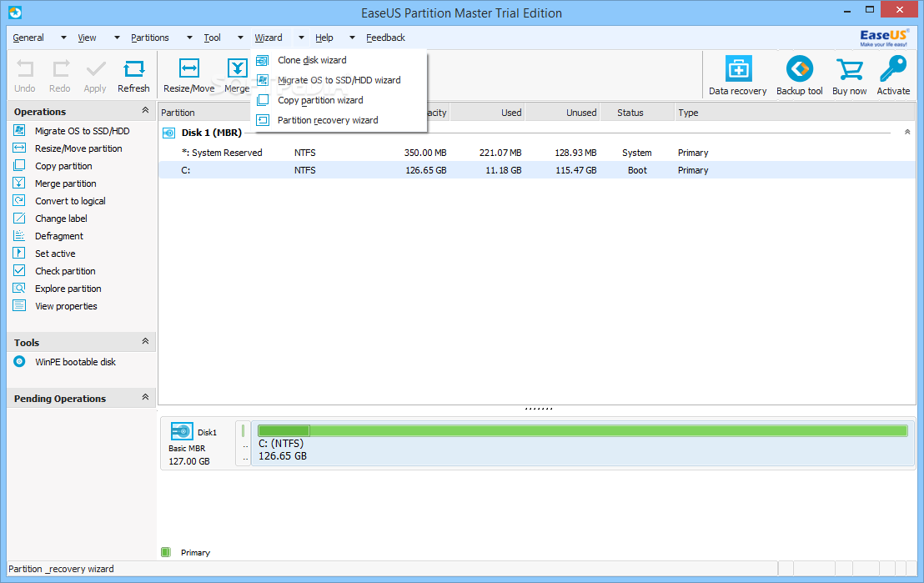Click the Check partition operation

65,271
